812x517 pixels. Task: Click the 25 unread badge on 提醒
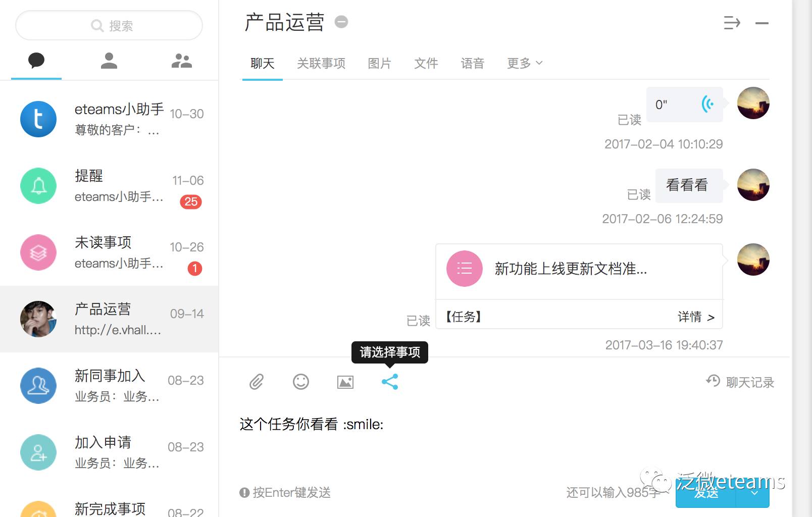[191, 202]
